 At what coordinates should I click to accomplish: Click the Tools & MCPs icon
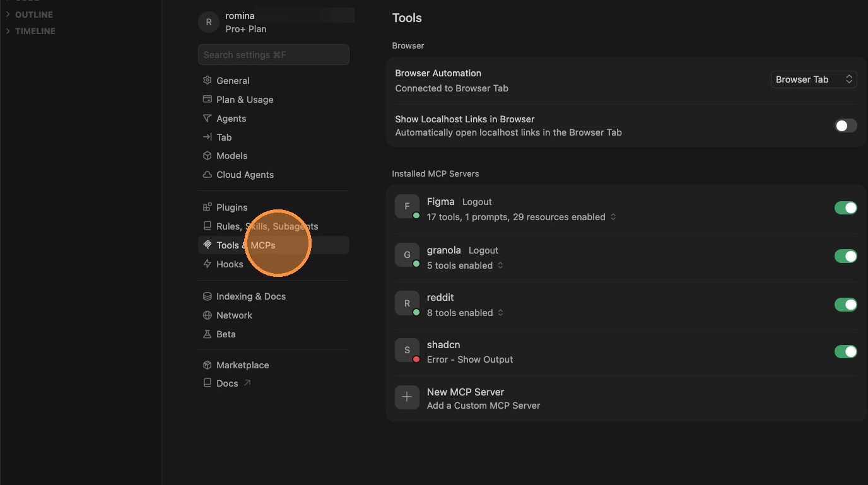[x=207, y=245]
